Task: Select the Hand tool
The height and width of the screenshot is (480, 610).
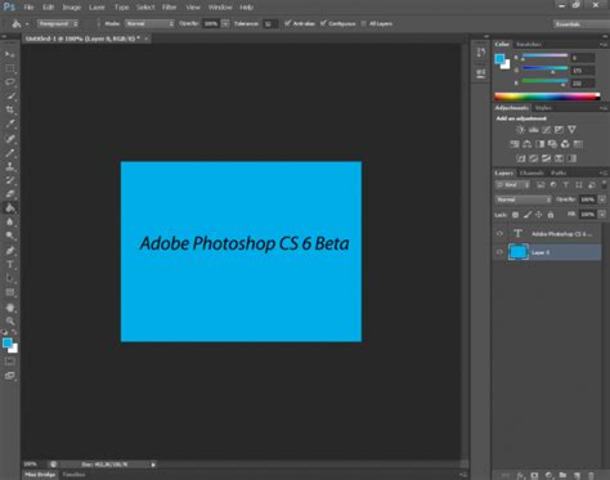Action: [10, 307]
